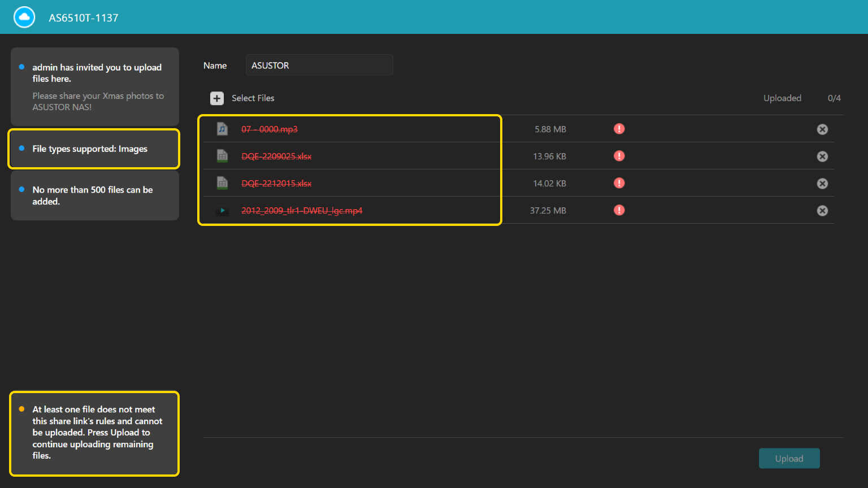Click the Upload button
The width and height of the screenshot is (868, 488).
(x=789, y=459)
